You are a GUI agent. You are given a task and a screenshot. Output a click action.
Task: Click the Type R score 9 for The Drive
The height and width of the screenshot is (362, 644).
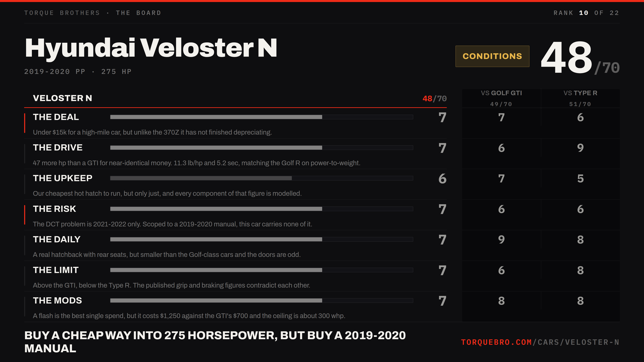(x=580, y=148)
